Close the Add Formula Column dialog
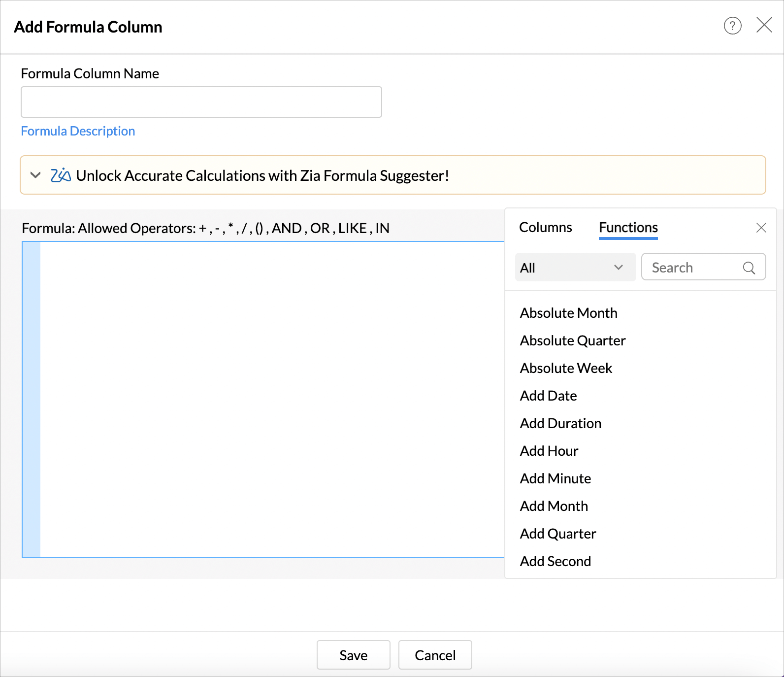The width and height of the screenshot is (784, 677). pos(764,25)
